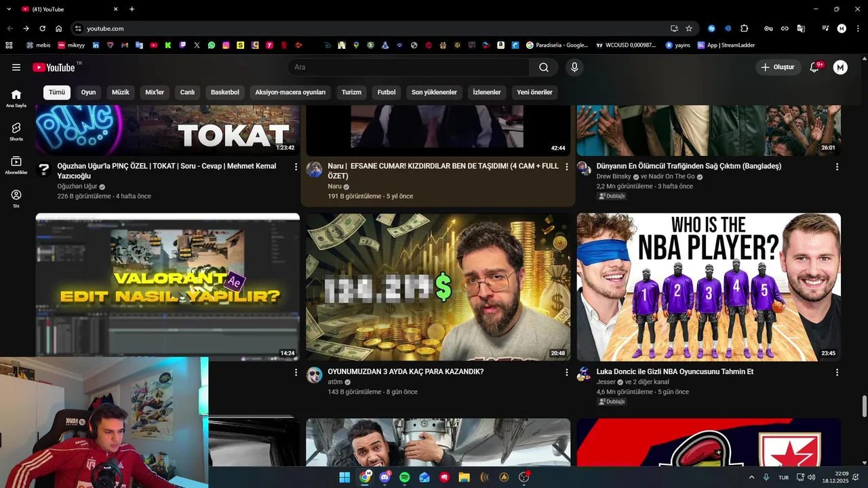Viewport: 868px width, 488px height.
Task: Select the Mix'ler filter chip
Action: 155,92
